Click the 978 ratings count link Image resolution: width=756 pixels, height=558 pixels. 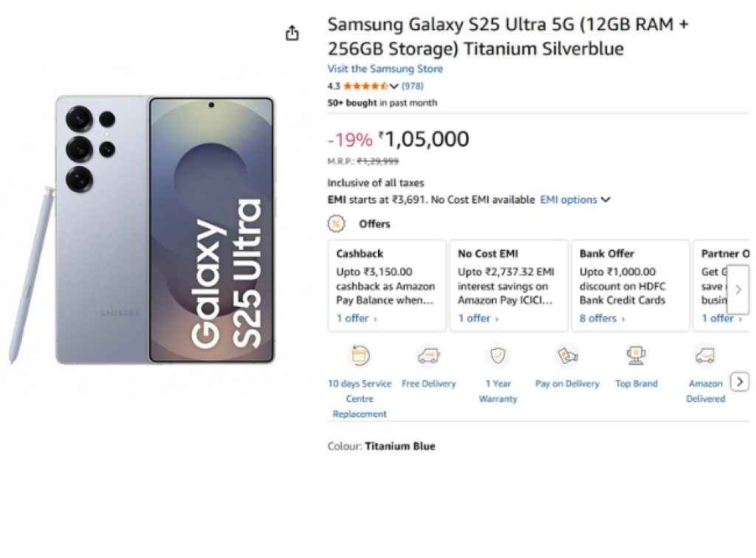click(413, 86)
